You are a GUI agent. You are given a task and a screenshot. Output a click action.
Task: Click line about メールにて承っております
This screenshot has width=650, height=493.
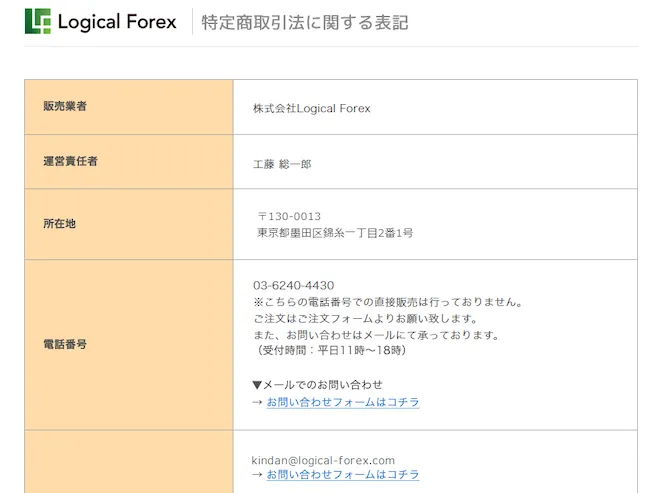(376, 335)
